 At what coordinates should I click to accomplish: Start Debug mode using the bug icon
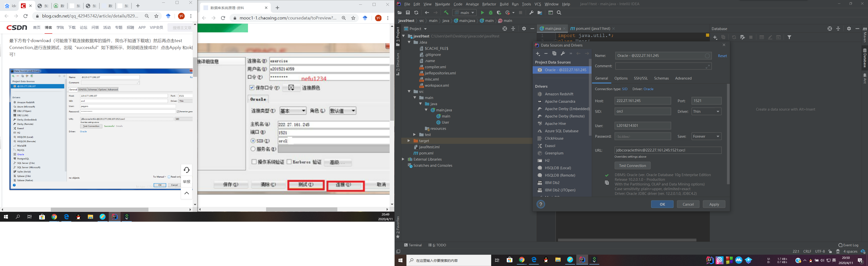coord(491,13)
